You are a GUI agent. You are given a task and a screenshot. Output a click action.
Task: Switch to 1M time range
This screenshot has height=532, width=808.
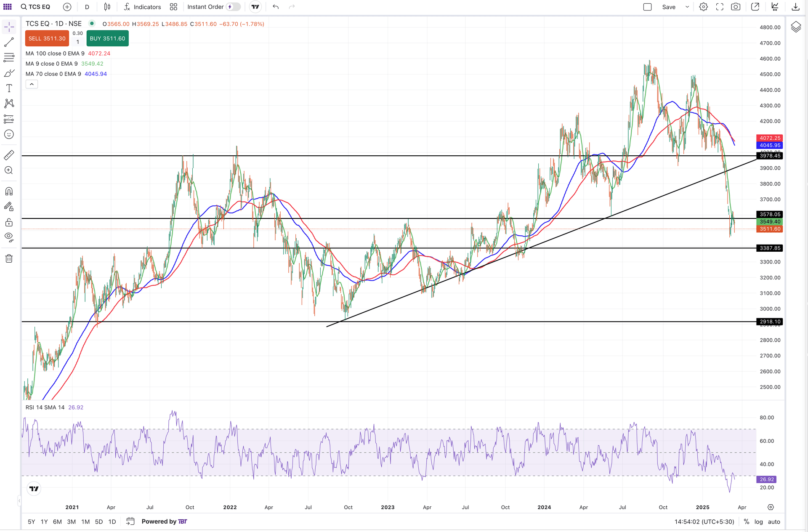85,522
